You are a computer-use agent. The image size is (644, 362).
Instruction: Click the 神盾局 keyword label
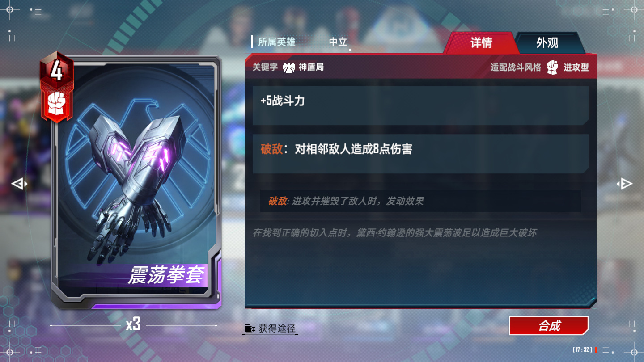pos(311,67)
